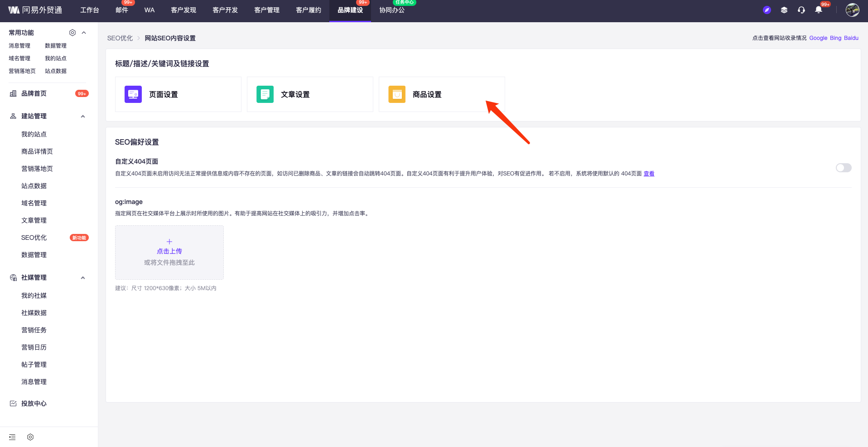This screenshot has width=868, height=447.
Task: Open 商品设置 product settings card
Action: click(x=441, y=94)
